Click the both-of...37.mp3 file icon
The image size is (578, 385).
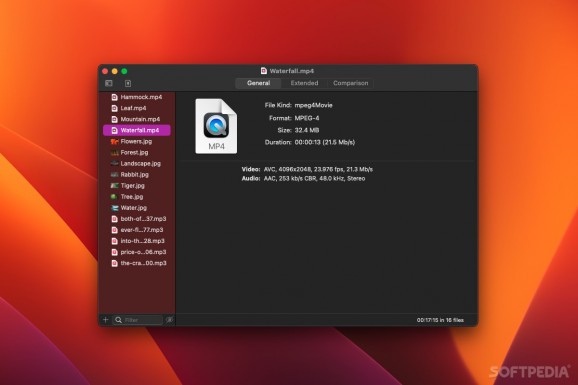(114, 219)
